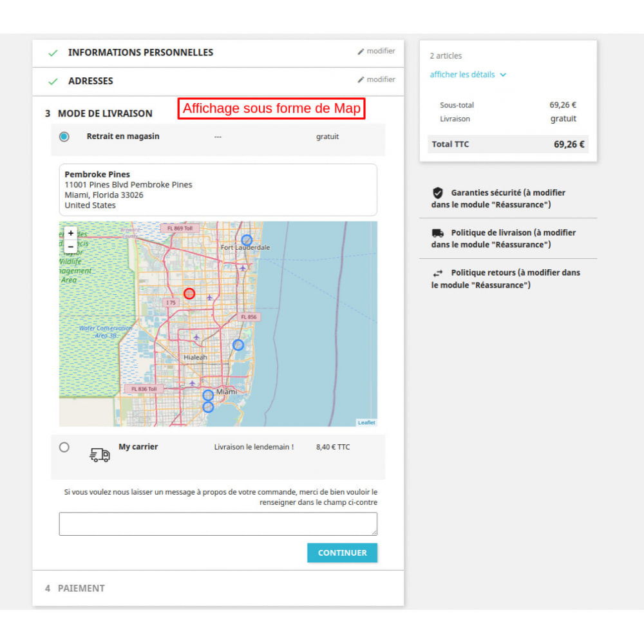The image size is (644, 644).
Task: Zoom out the map with minus button
Action: tap(71, 247)
